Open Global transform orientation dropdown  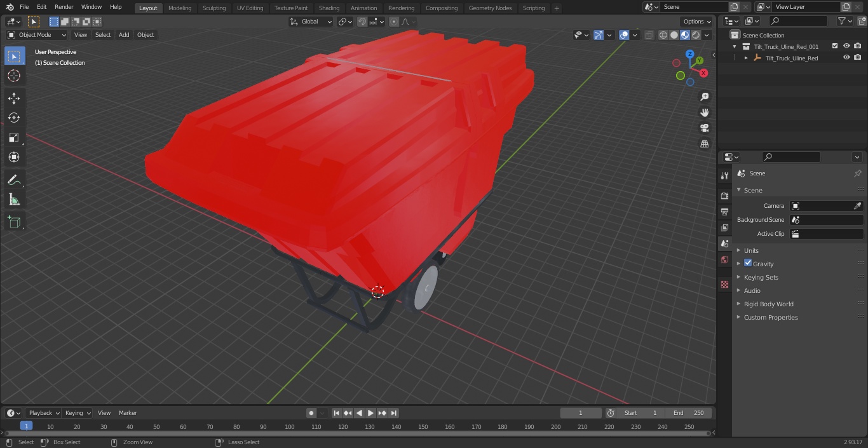pyautogui.click(x=311, y=22)
